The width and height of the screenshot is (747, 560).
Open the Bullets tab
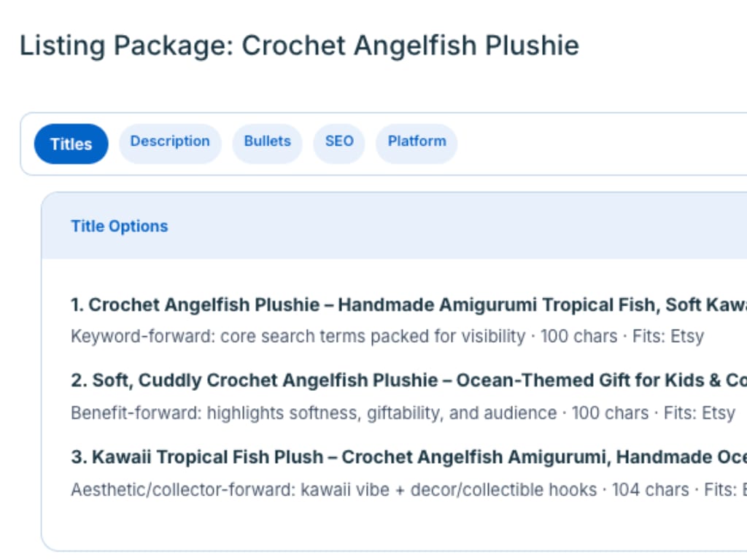pyautogui.click(x=267, y=141)
